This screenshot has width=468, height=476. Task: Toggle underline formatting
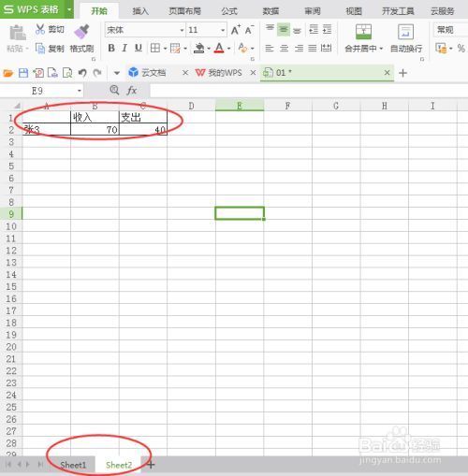139,48
